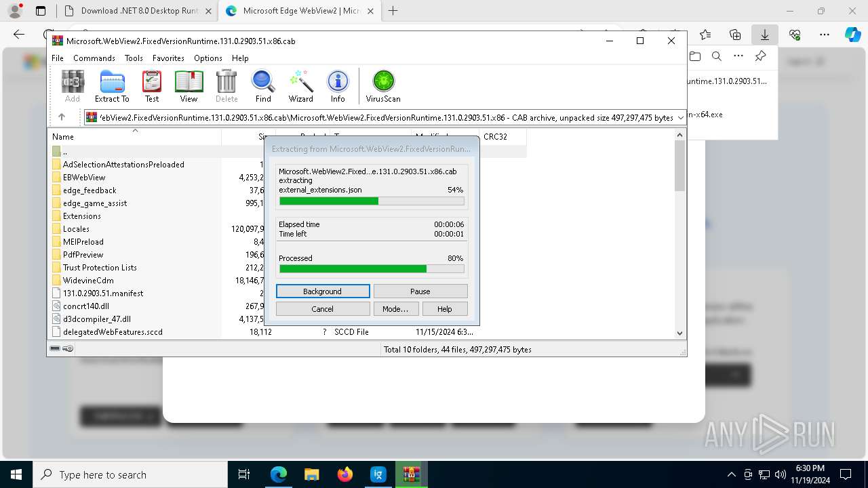Pause the extraction
Screen dimensions: 868x488
420,291
